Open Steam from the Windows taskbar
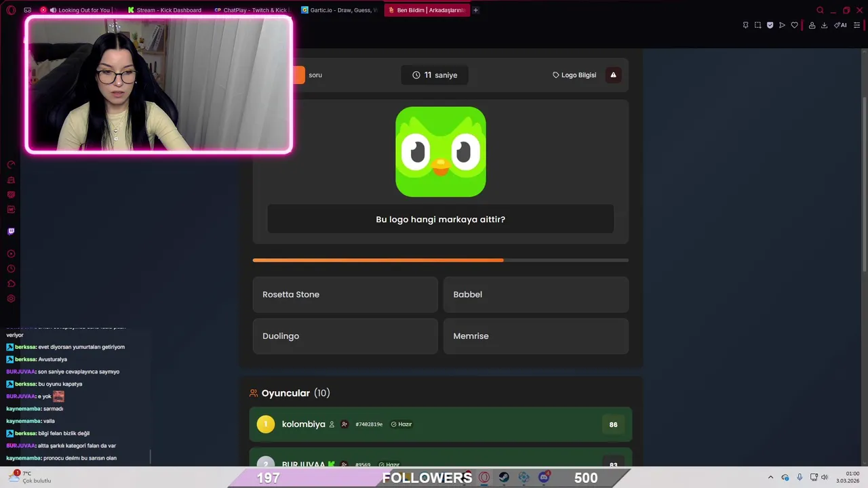The width and height of the screenshot is (868, 488). tap(504, 477)
